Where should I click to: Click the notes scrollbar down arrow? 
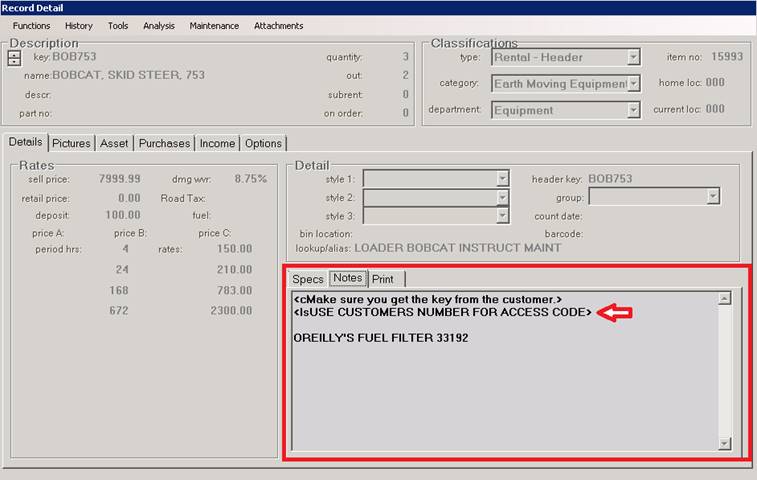[x=725, y=443]
